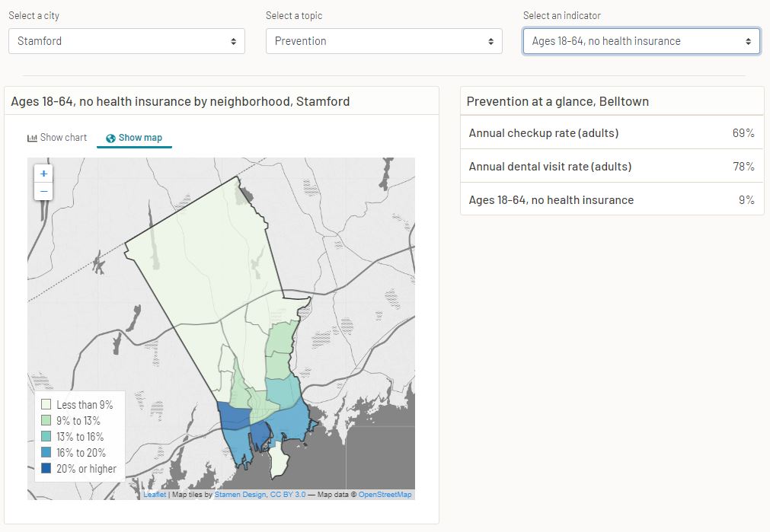
Task: Click the 16% to 20% legend swatch
Action: click(46, 453)
